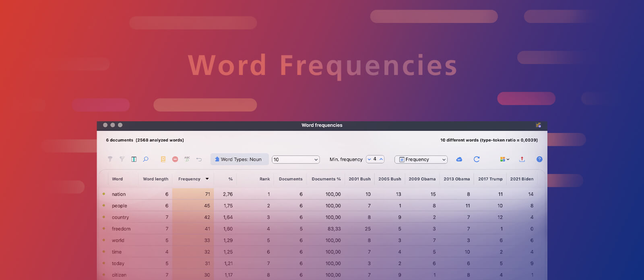The image size is (644, 280).
Task: Expand the colorful visualization options dropdown
Action: (505, 159)
